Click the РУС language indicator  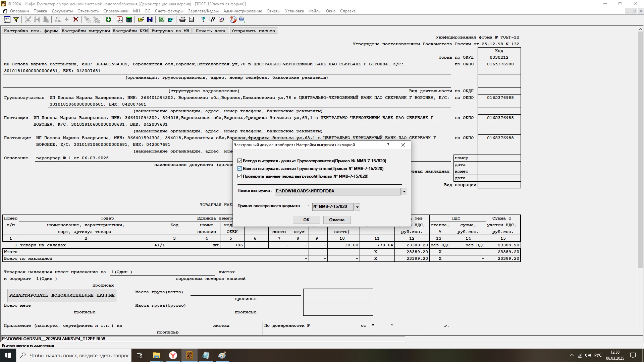pos(598,355)
